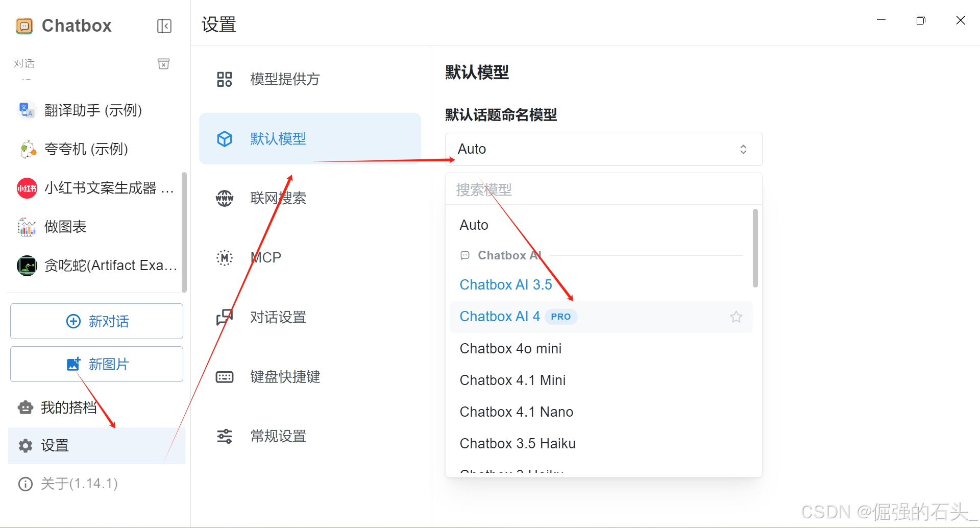The height and width of the screenshot is (528, 980).
Task: Select the 默认模型 settings tab
Action: coord(310,139)
